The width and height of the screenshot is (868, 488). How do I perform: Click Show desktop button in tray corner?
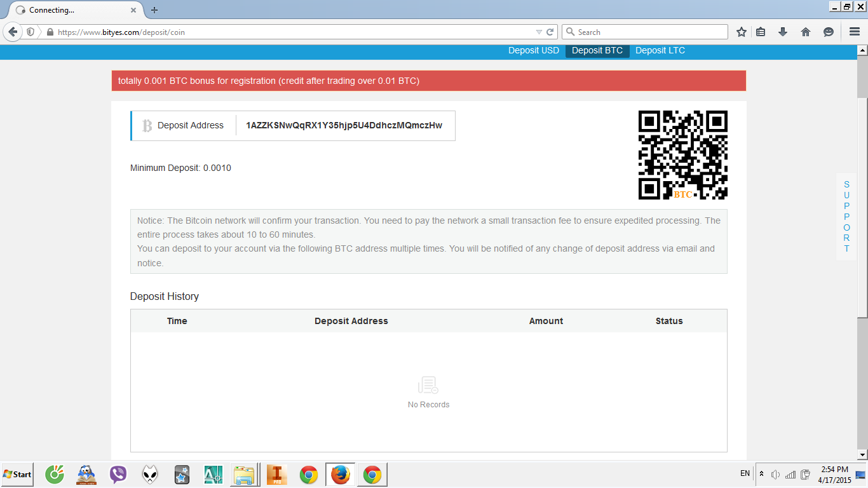click(x=861, y=475)
